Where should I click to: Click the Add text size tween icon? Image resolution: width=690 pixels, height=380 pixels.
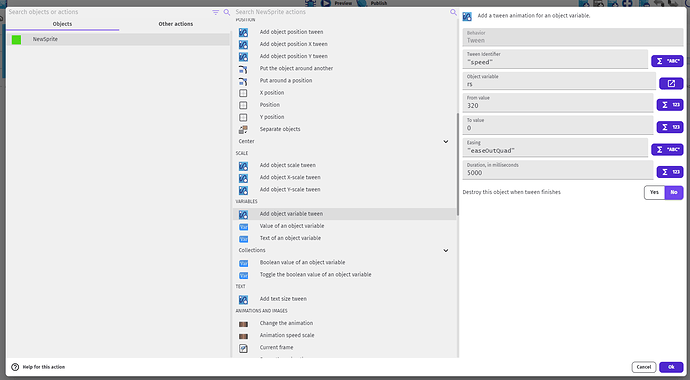pyautogui.click(x=243, y=300)
